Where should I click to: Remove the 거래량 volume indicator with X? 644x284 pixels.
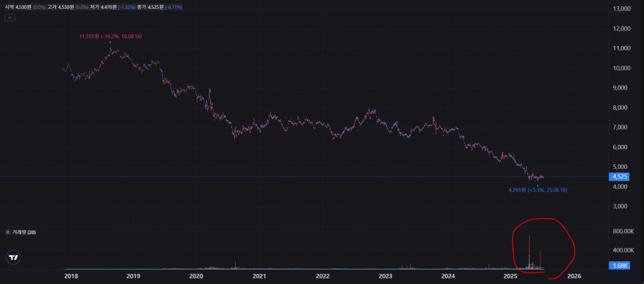point(8,232)
